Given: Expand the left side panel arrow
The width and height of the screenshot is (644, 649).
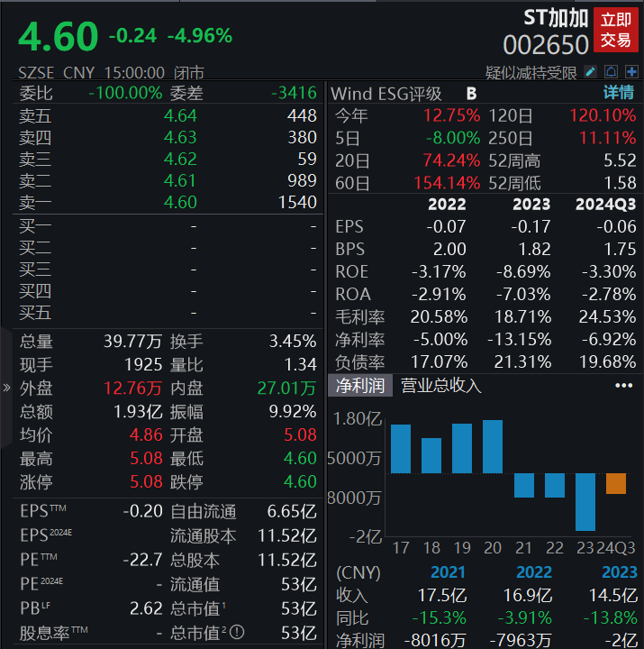Looking at the screenshot, I should pos(6,388).
